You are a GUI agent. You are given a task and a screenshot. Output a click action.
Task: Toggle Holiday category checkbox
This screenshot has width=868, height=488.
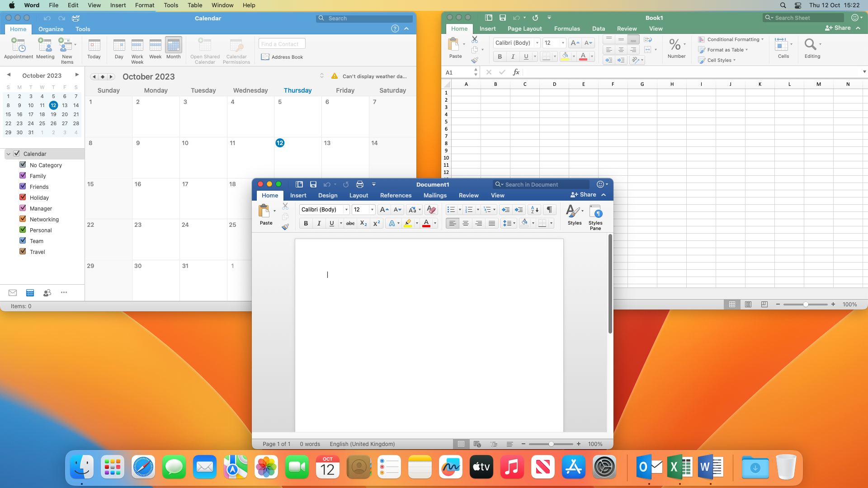point(23,197)
